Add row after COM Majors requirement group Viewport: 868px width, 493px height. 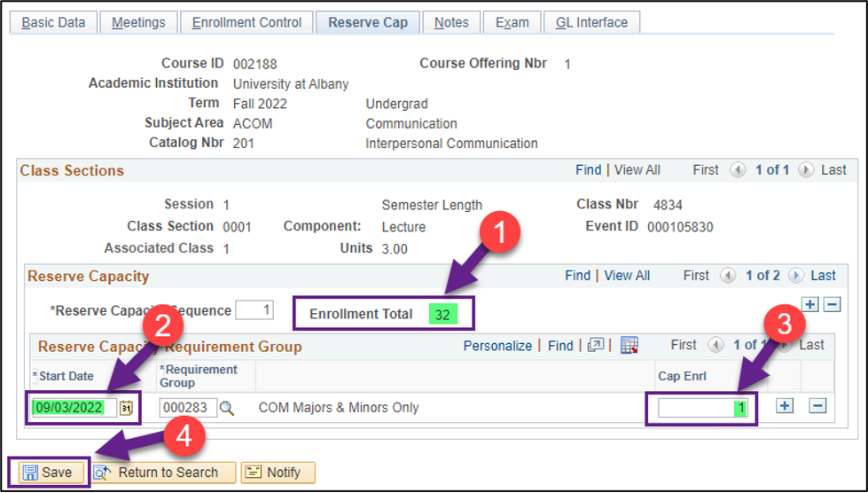pyautogui.click(x=785, y=406)
